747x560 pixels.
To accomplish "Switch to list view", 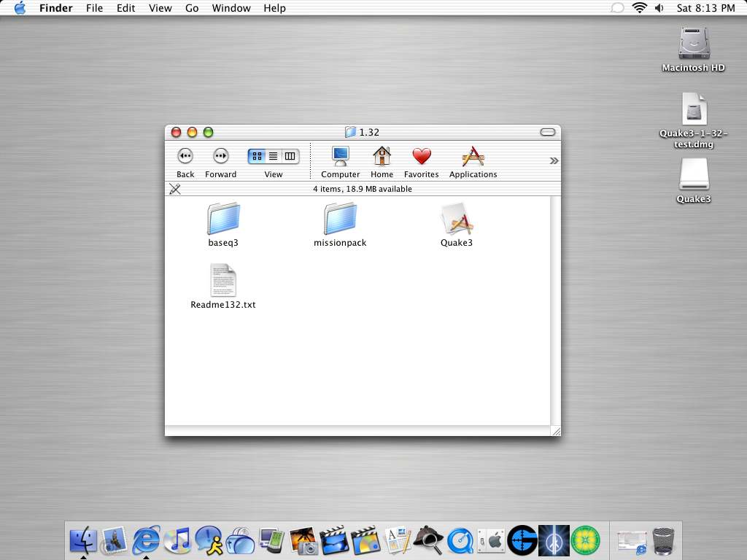I will coord(274,156).
